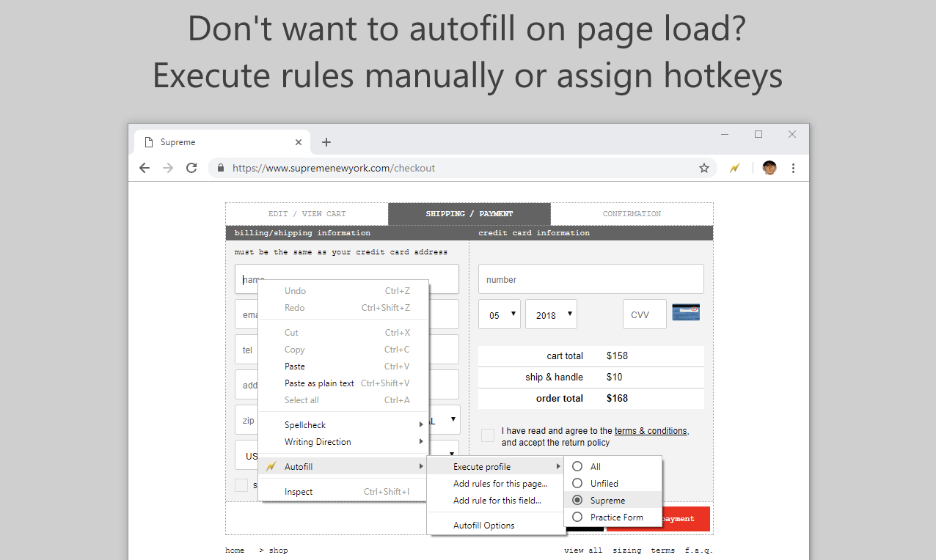
Task: Click the user profile avatar
Action: tap(769, 168)
